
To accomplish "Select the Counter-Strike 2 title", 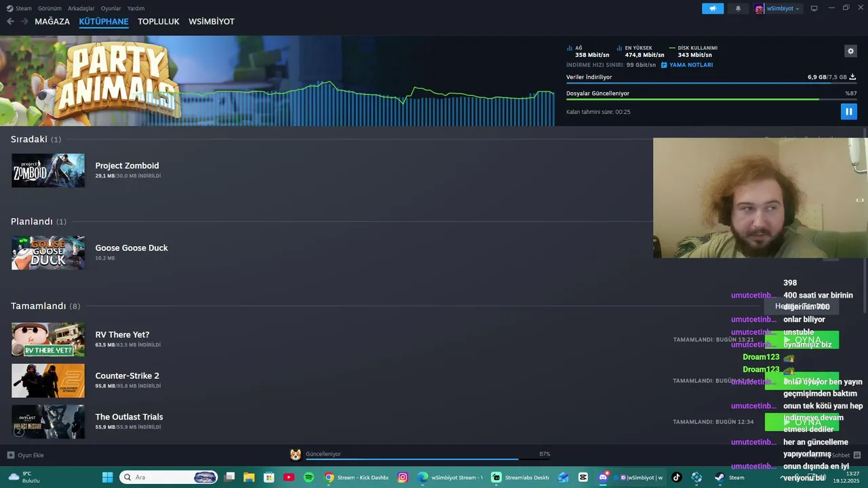I will [127, 375].
